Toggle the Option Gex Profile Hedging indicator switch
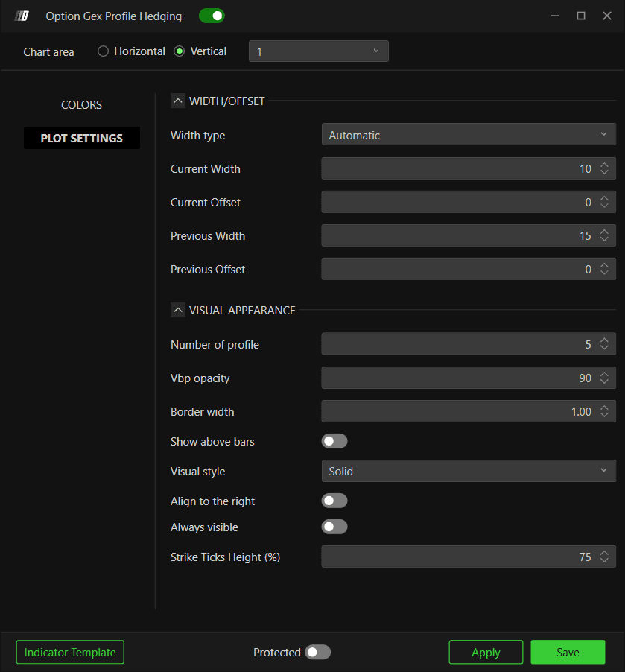The image size is (625, 672). [212, 16]
